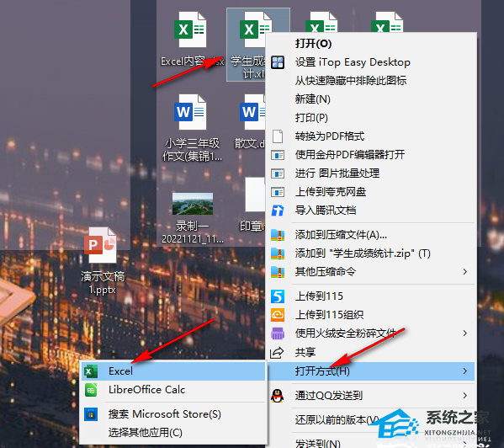Image resolution: width=504 pixels, height=448 pixels.
Task: Click archive icon beside 学生成绩统计.zip entry
Action: tap(278, 253)
